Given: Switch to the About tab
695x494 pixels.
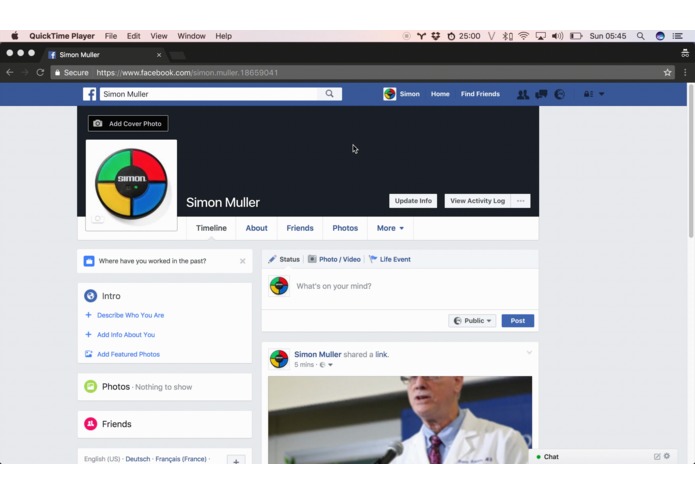Looking at the screenshot, I should point(257,228).
